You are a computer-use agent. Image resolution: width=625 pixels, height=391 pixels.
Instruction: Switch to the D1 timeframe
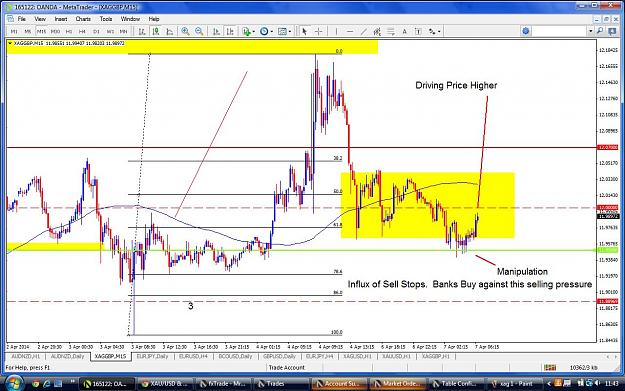(96, 31)
